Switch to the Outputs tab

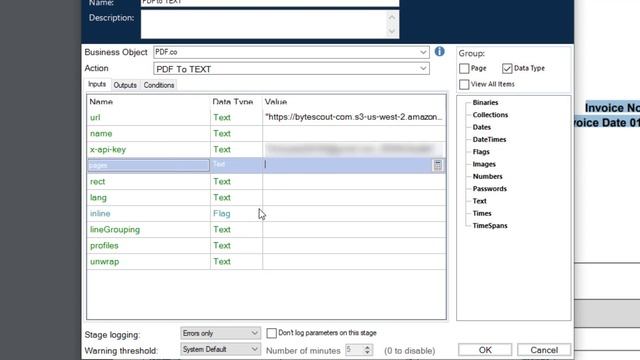click(125, 85)
